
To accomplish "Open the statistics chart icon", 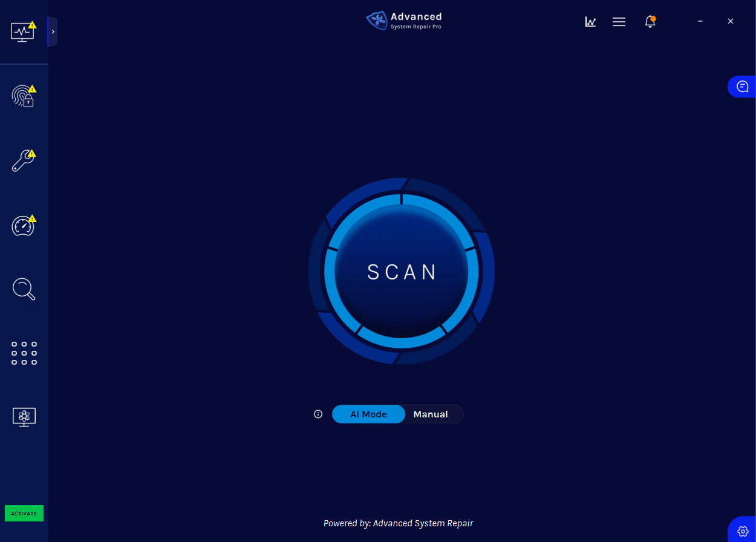I will pos(590,22).
